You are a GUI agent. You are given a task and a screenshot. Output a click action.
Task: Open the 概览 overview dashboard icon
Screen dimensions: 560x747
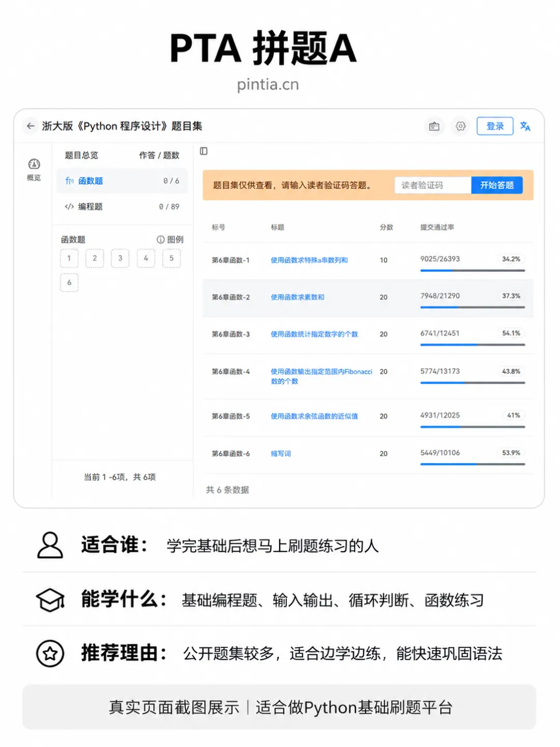coord(34,169)
